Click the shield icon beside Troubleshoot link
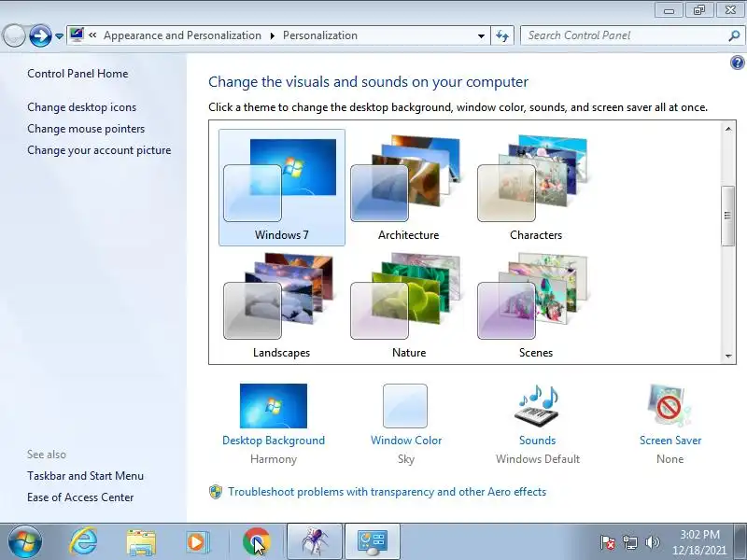Screen dimensions: 747x560 pos(216,492)
